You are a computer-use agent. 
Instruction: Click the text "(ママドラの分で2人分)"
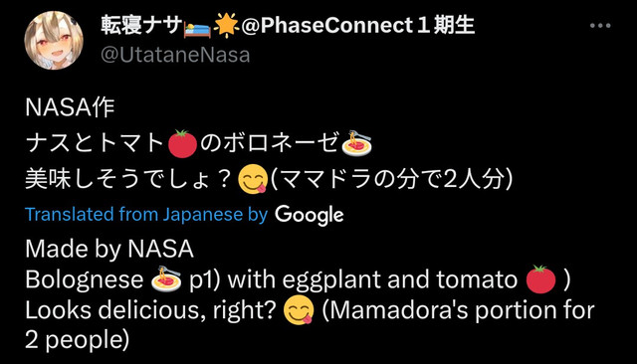(391, 179)
